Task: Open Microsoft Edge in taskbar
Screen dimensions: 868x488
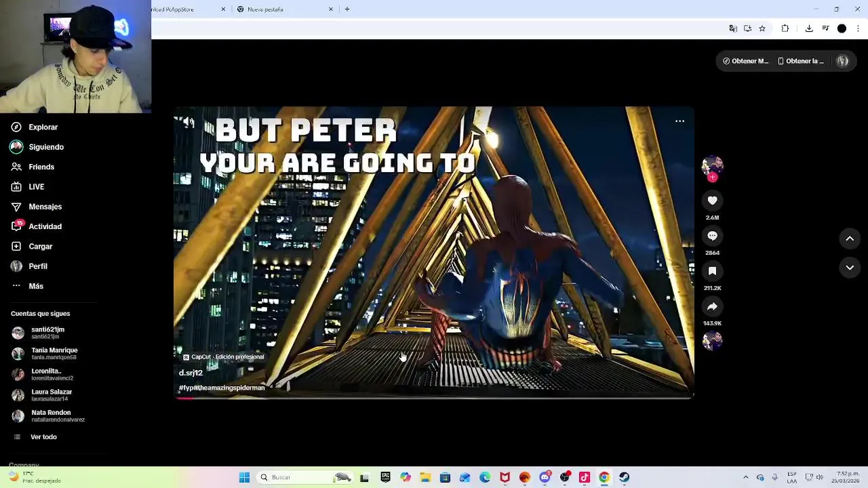Action: (x=485, y=477)
